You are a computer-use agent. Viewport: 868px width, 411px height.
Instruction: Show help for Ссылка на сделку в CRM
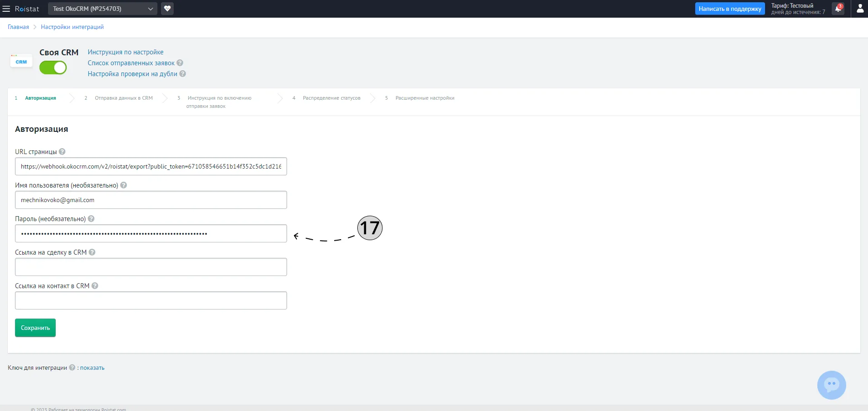(92, 252)
